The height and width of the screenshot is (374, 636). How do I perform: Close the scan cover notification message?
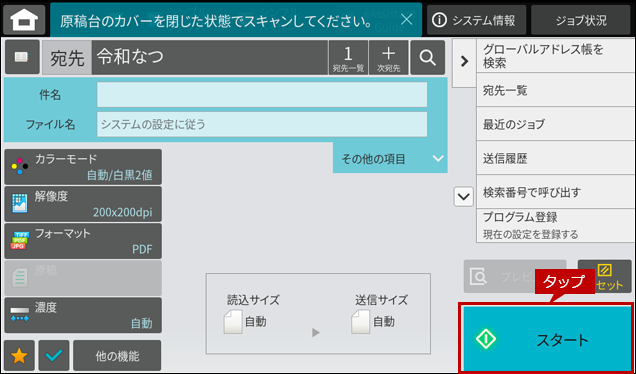[x=406, y=19]
